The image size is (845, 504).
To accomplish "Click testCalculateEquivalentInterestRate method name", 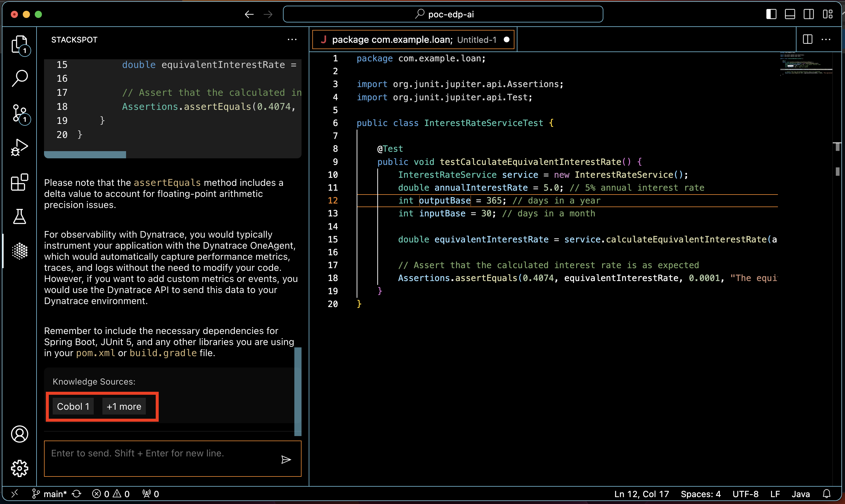I will pos(530,162).
